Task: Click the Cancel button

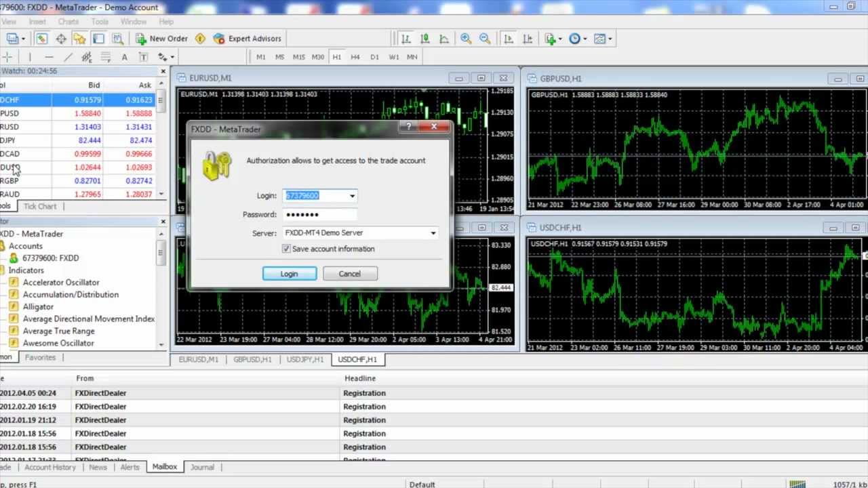Action: pyautogui.click(x=349, y=274)
